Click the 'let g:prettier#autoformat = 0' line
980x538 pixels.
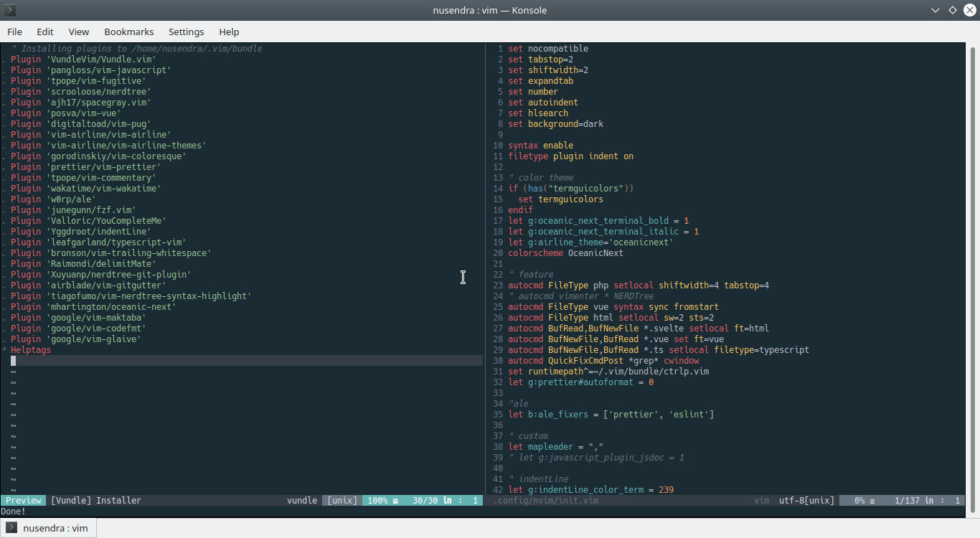coord(581,382)
